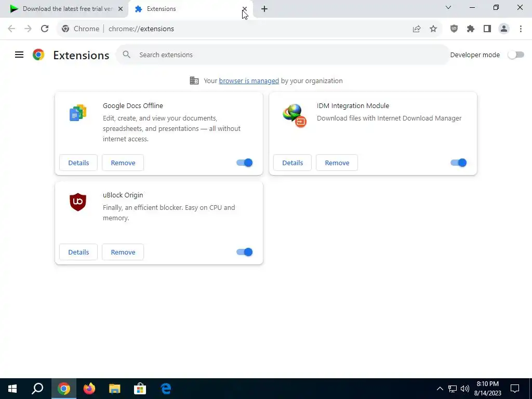
Task: Open Chrome three-dot customize menu
Action: tap(521, 29)
